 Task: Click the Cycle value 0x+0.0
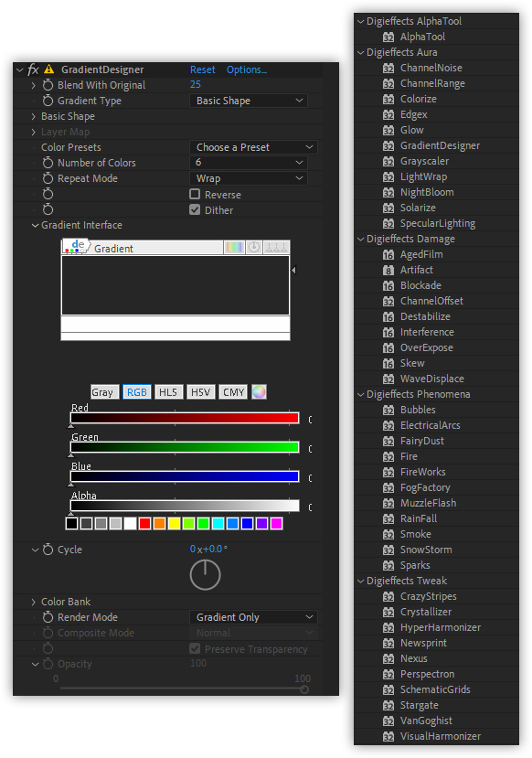[x=208, y=550]
